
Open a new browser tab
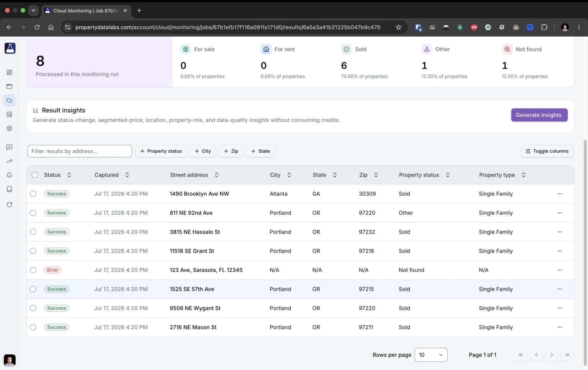(139, 11)
